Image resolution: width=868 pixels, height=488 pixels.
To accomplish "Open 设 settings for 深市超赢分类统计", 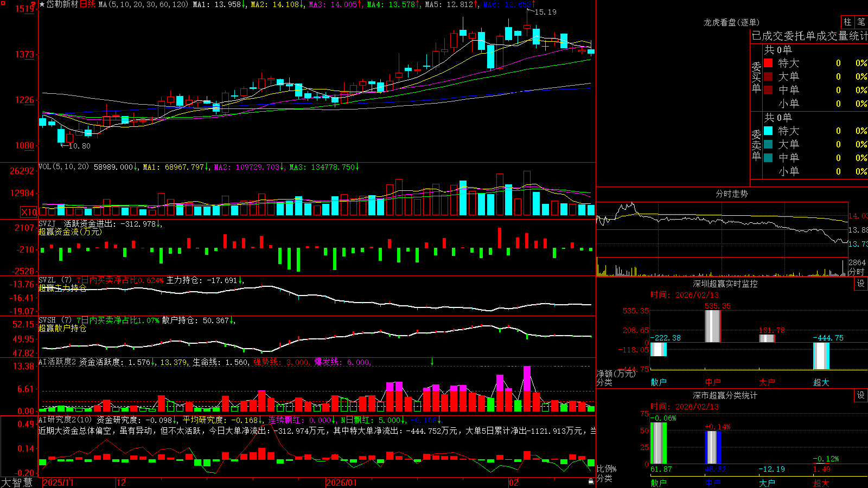I will tap(861, 395).
